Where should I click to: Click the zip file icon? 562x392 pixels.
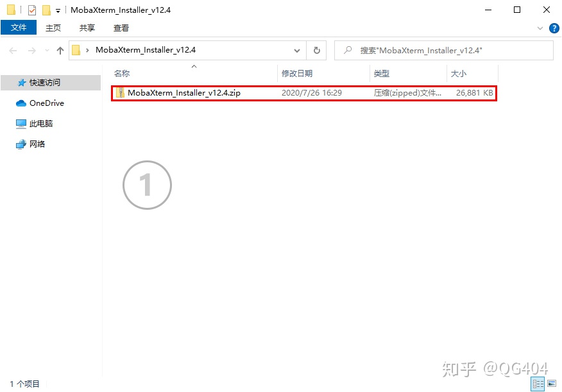coord(120,93)
